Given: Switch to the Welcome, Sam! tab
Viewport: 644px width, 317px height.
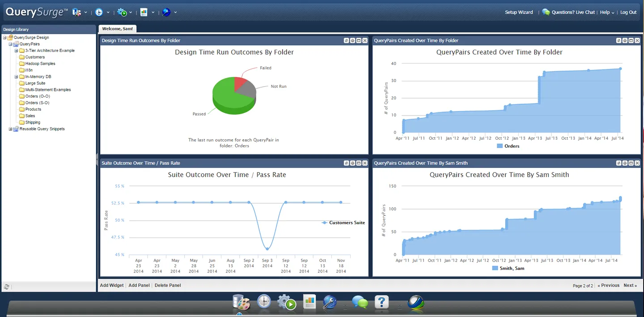Looking at the screenshot, I should point(117,29).
